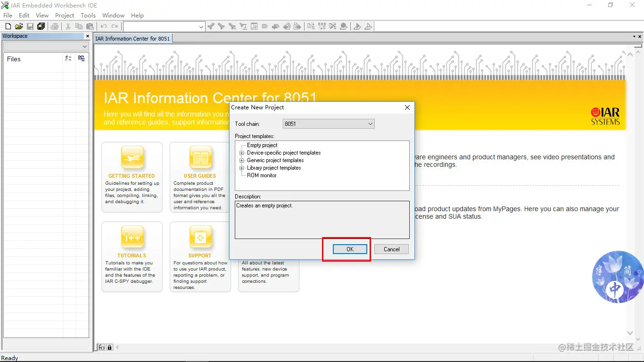Click the Compile toolbar icon
This screenshot has height=362, width=644.
(311, 26)
